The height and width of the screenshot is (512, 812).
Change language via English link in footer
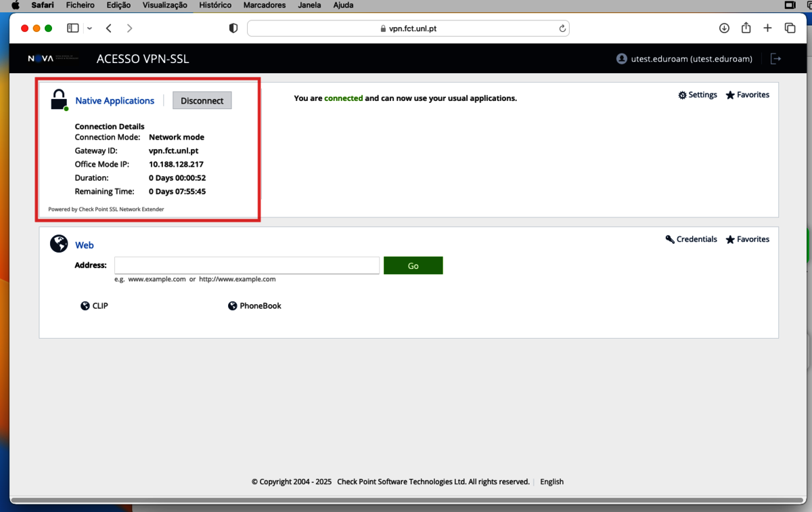(551, 482)
